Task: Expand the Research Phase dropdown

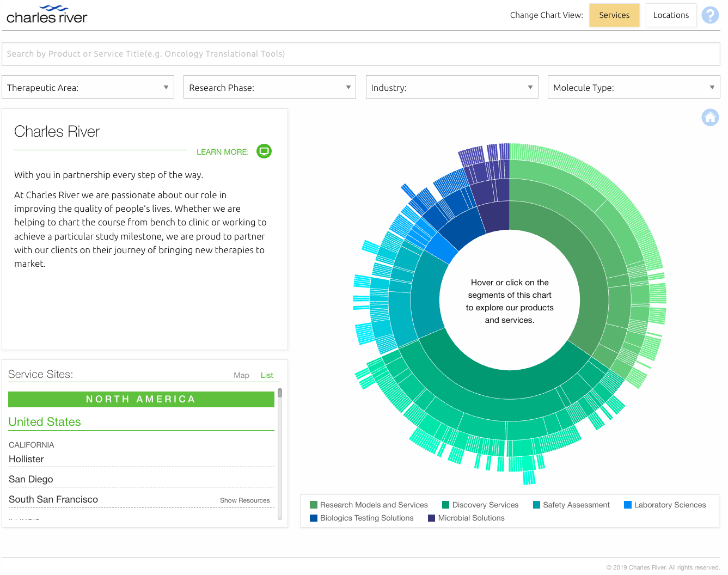Action: (x=270, y=87)
